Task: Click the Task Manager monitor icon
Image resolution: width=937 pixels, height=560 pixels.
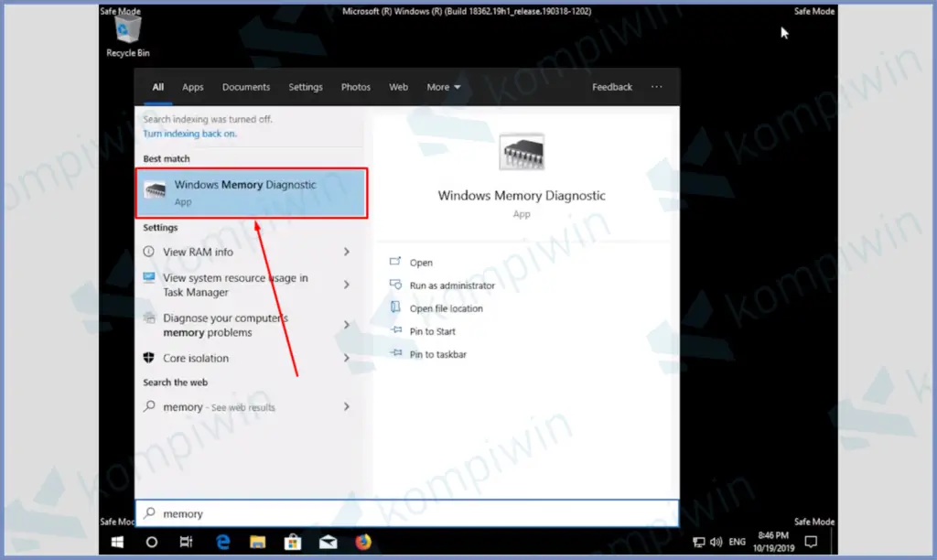Action: tap(149, 277)
